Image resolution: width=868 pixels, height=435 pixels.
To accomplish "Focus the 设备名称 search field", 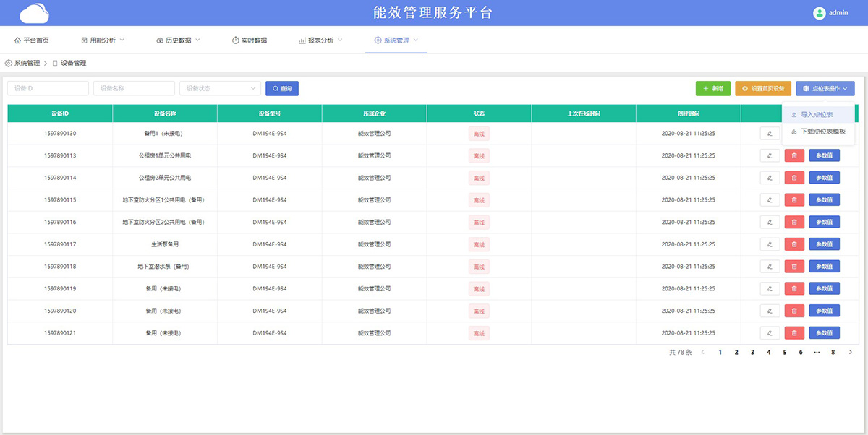I will [x=134, y=88].
